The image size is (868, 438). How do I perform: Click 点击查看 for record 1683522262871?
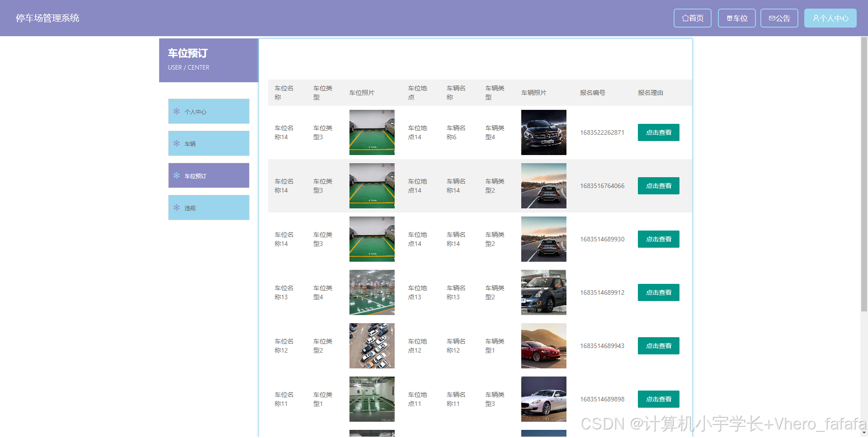tap(658, 132)
